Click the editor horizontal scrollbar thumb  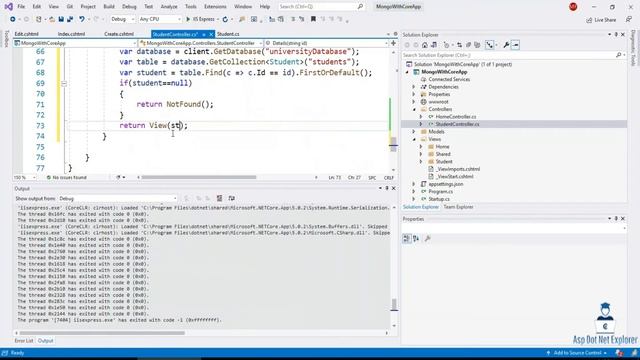[x=199, y=178]
